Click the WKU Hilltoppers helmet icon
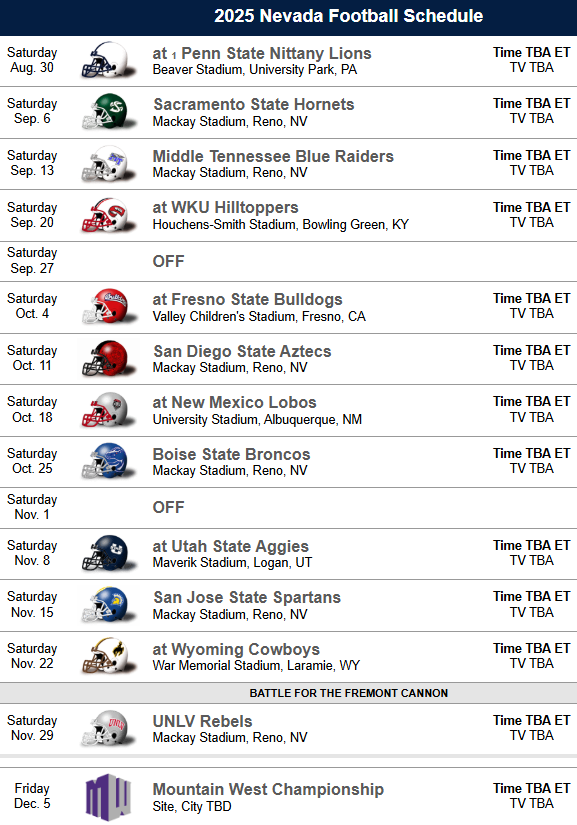This screenshot has height=825, width=577. click(x=107, y=215)
